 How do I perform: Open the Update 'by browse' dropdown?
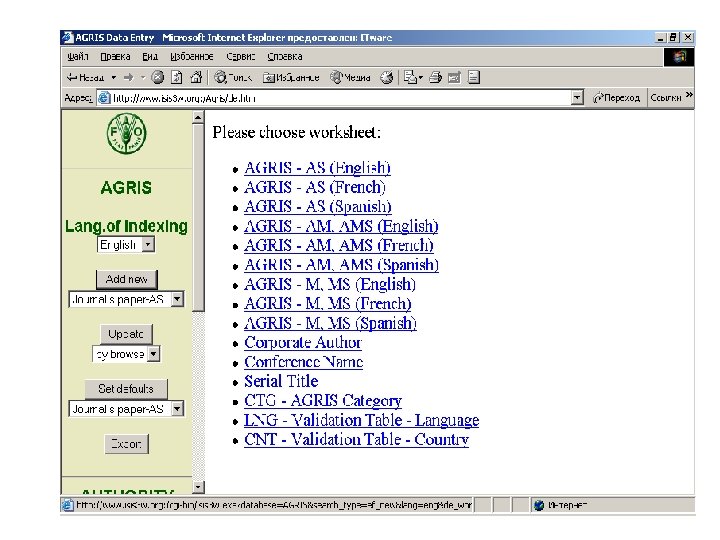(x=153, y=354)
